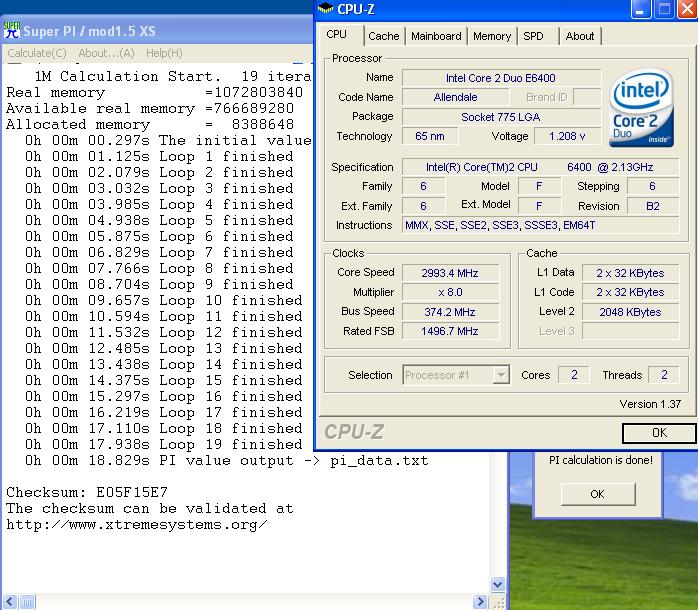
Task: Click the Technology value '65 nm'
Action: (430, 136)
